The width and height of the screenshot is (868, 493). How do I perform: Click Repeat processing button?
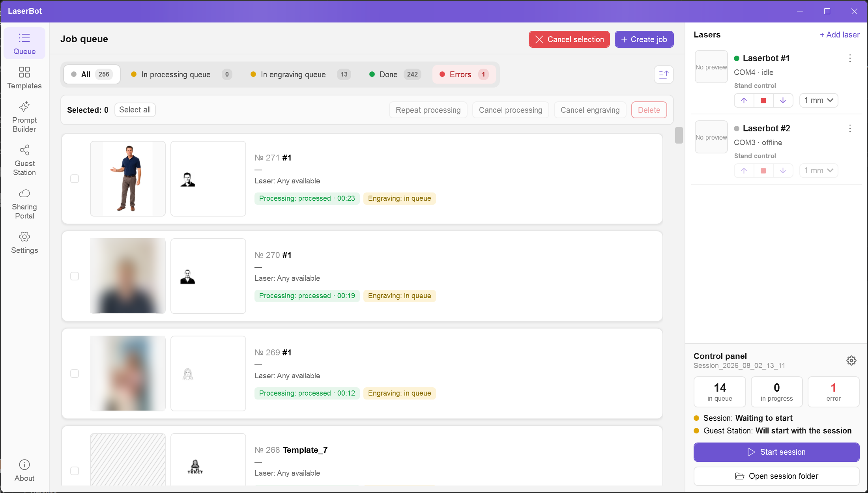pyautogui.click(x=428, y=110)
